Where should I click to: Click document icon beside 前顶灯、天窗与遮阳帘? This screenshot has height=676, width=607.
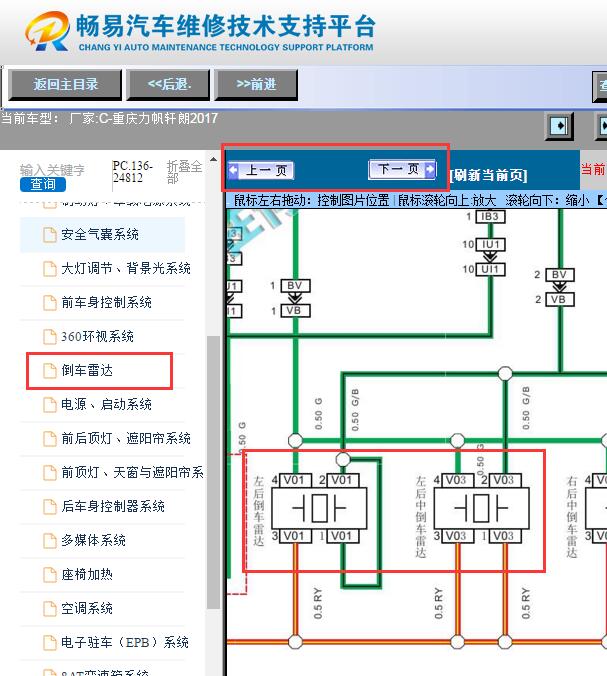click(50, 473)
